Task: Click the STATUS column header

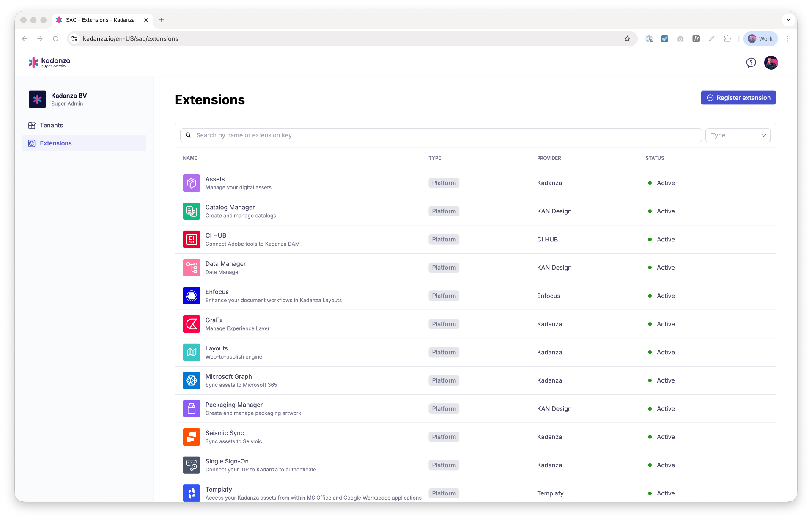Action: point(655,158)
